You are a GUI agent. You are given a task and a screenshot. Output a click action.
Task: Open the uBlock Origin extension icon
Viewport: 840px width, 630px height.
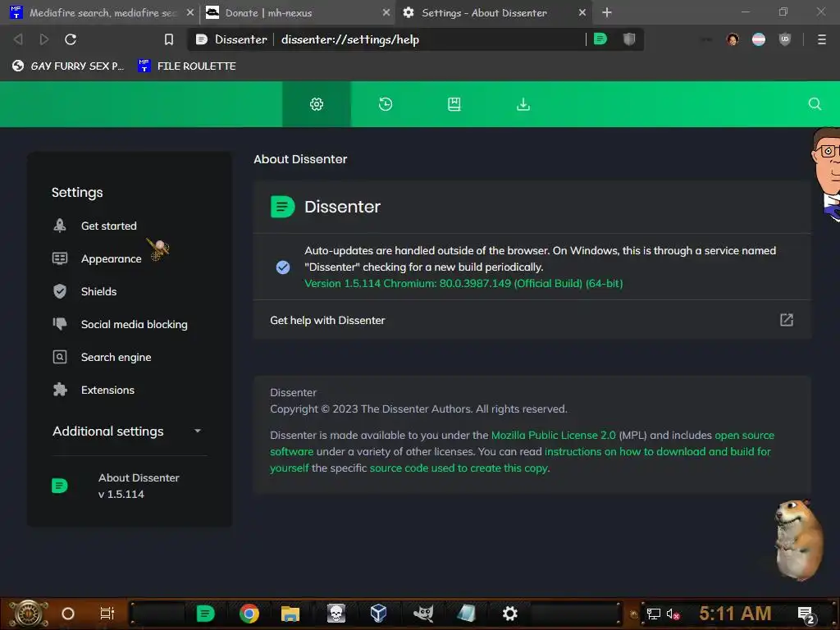pos(785,39)
